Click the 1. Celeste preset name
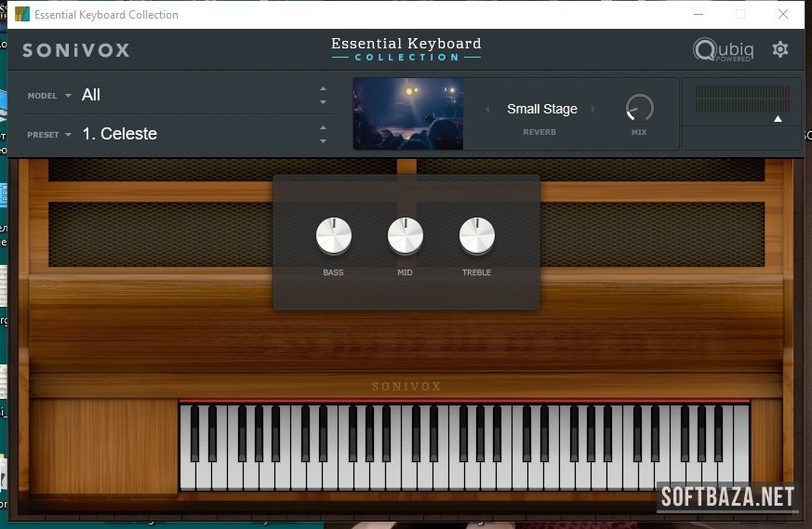Image resolution: width=812 pixels, height=529 pixels. pos(119,134)
